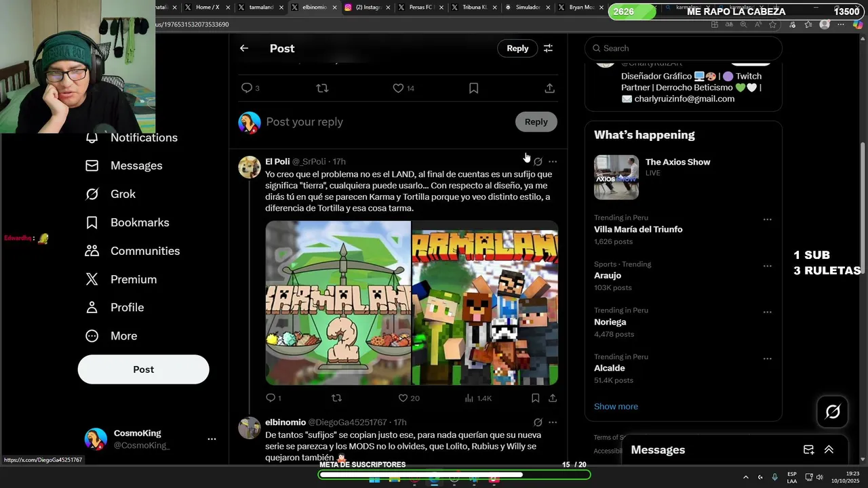Open options for Noriega trend
The height and width of the screenshot is (488, 868).
[x=768, y=312]
